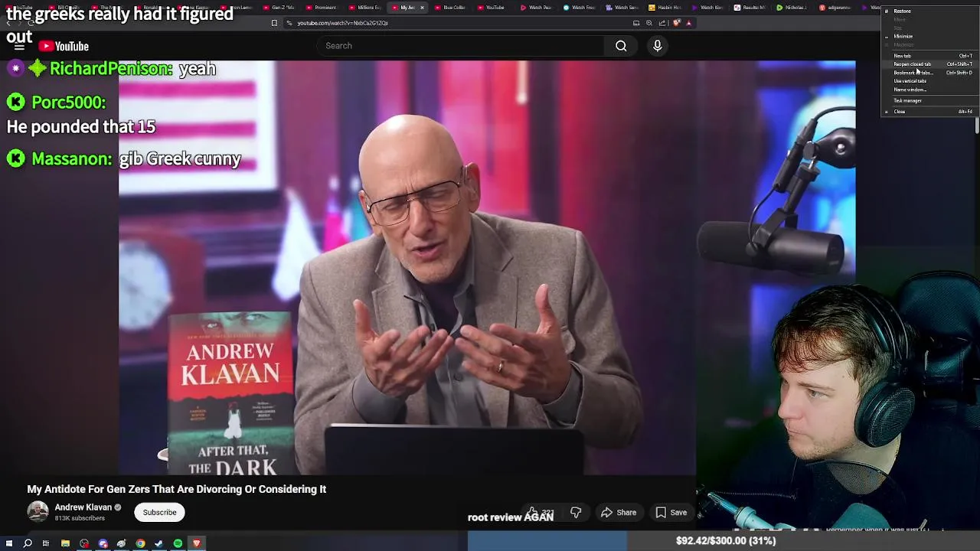Choose 'Reopen closed tab' menu entry
980x551 pixels.
click(x=929, y=64)
